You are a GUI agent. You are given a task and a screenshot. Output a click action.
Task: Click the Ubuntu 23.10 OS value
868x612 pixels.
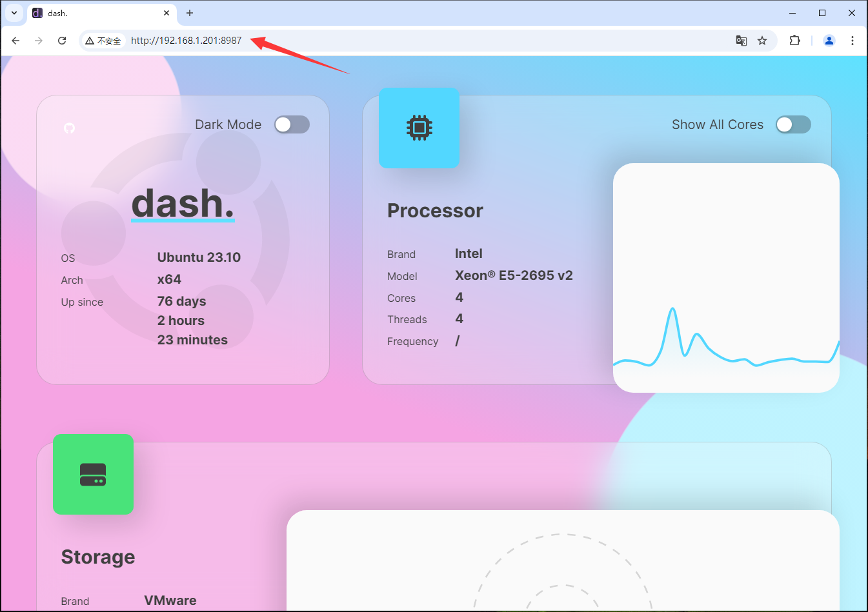pyautogui.click(x=199, y=257)
